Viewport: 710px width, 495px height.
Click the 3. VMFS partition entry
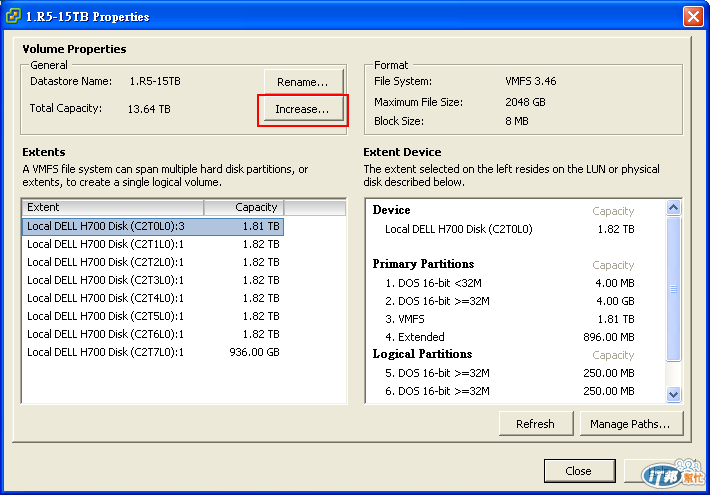405,319
